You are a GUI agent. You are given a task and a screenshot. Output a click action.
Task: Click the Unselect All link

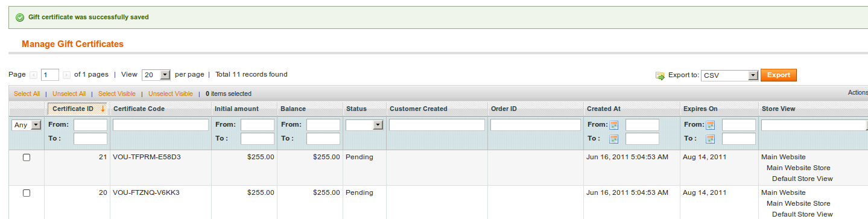point(69,94)
